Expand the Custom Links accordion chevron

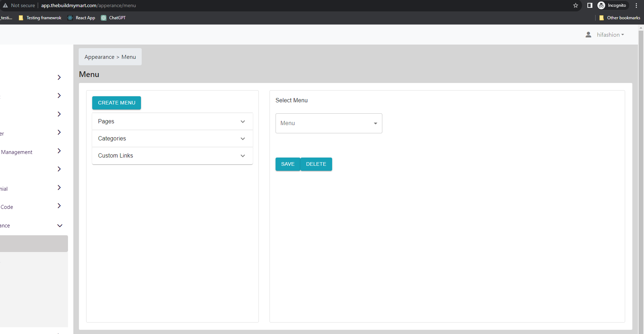243,156
